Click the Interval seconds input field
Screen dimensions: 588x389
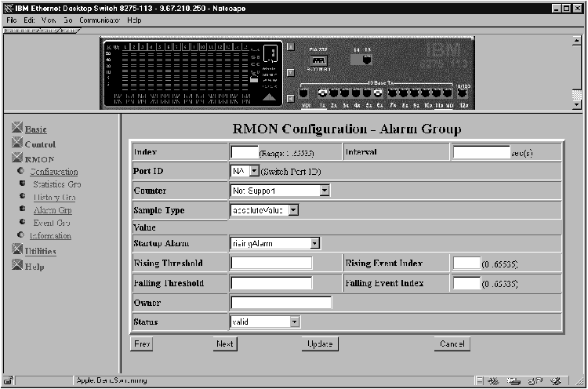tap(481, 153)
